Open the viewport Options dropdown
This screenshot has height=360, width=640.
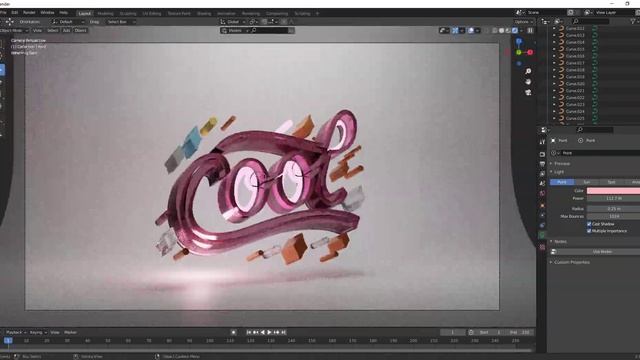click(x=523, y=22)
